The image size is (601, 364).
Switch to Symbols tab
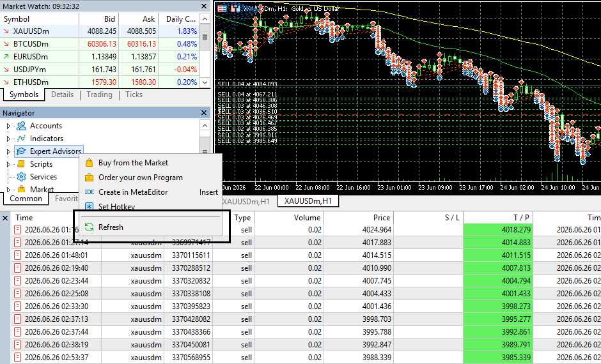tap(24, 95)
